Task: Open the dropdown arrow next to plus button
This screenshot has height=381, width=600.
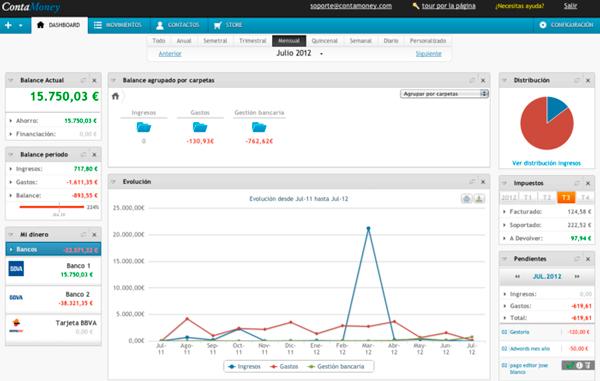Action: 21,26
